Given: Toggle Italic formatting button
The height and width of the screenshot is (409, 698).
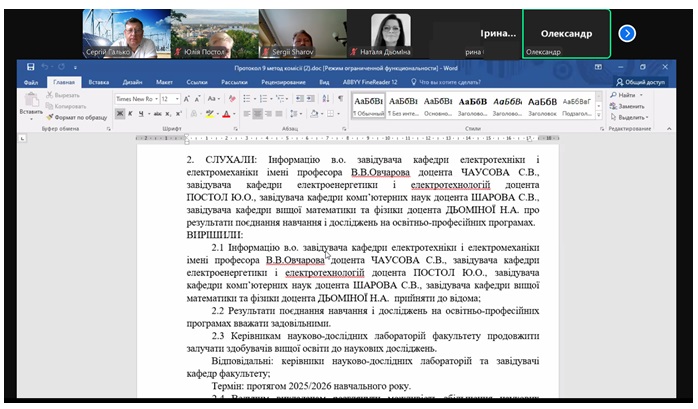Looking at the screenshot, I should pos(131,115).
